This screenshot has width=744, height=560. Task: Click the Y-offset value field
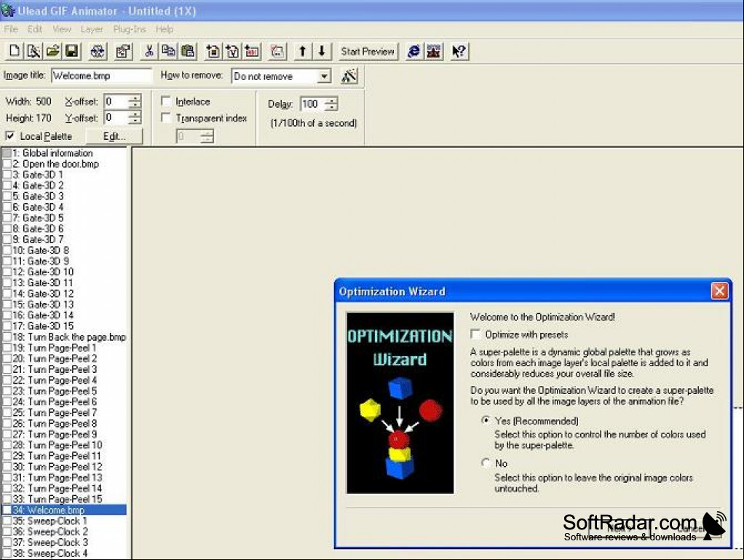pyautogui.click(x=116, y=118)
